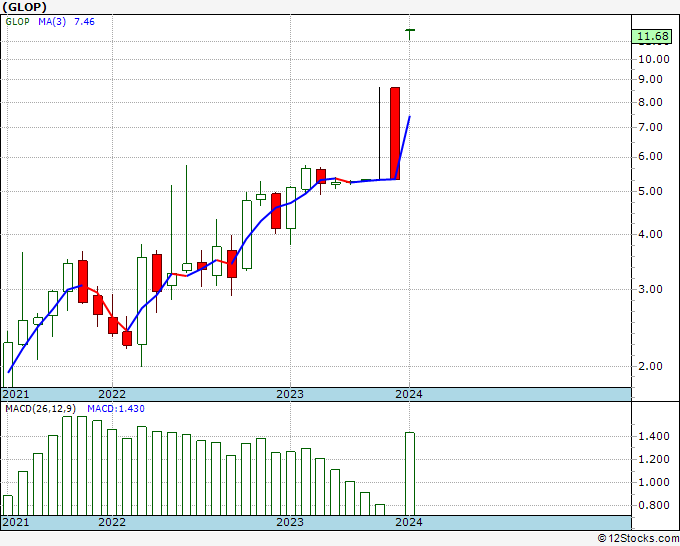Click 2022 on the MACD panel time axis
Screen dimensions: 680x546
[112, 522]
